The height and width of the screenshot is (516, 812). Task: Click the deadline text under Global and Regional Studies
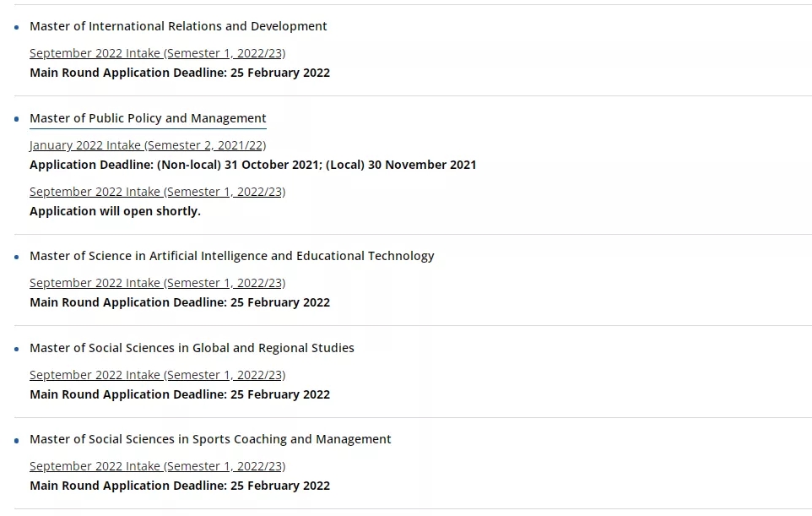pos(180,394)
